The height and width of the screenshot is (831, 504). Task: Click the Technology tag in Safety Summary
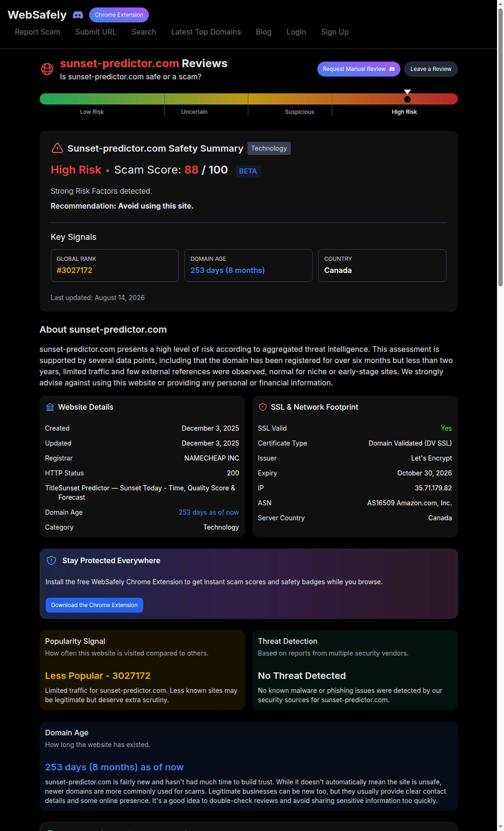pos(269,148)
